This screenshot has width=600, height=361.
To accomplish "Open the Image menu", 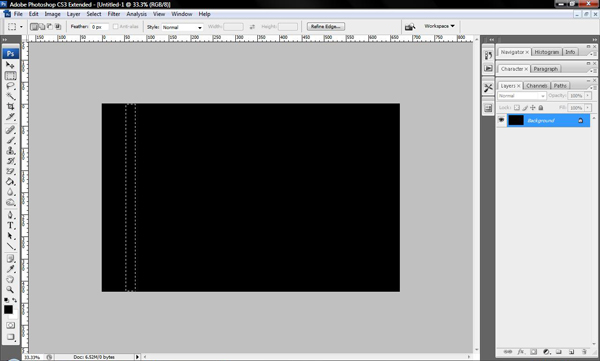I will (52, 14).
